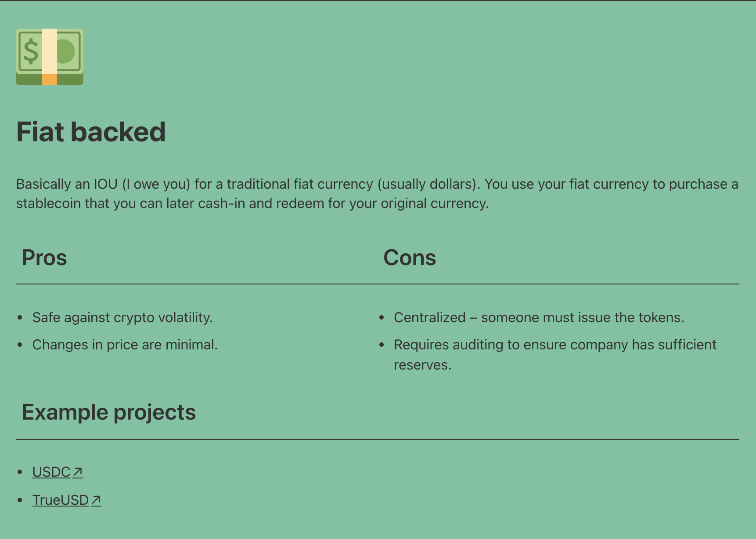Click the 'Changes in price are minimal' text
756x539 pixels.
pyautogui.click(x=125, y=345)
